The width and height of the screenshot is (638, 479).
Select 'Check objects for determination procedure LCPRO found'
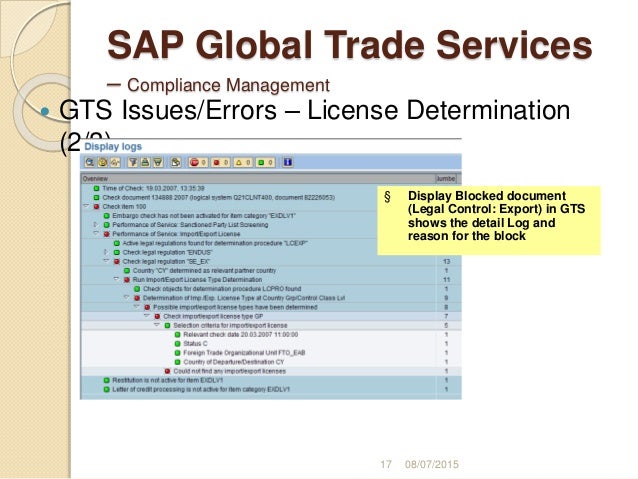[x=222, y=289]
